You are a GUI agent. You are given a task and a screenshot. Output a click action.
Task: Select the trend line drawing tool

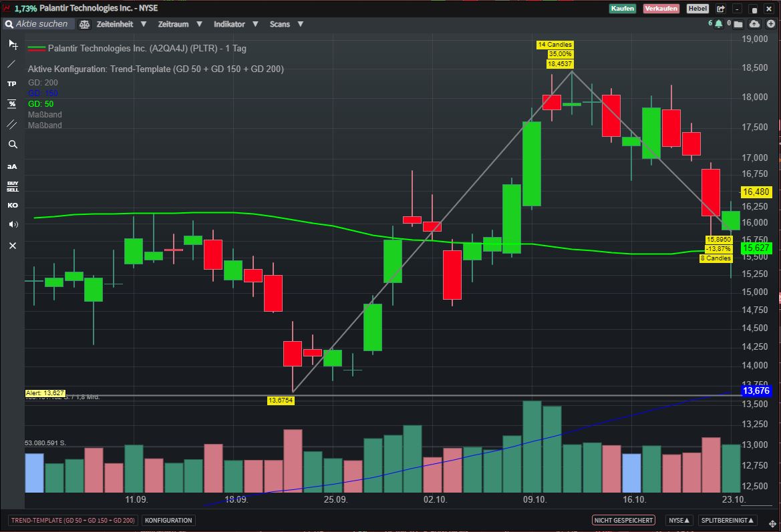point(12,63)
